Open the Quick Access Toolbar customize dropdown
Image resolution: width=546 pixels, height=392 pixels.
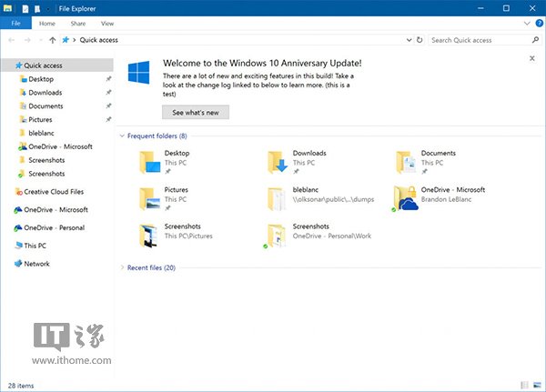coord(47,9)
